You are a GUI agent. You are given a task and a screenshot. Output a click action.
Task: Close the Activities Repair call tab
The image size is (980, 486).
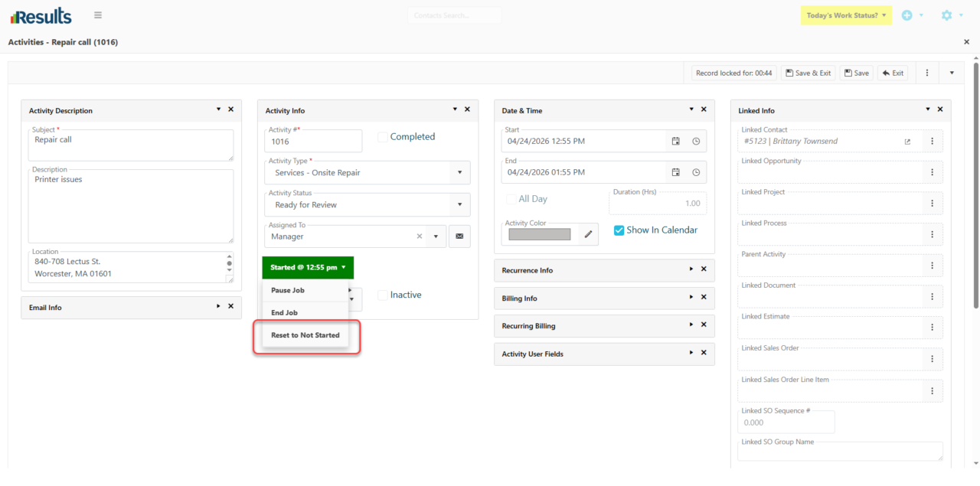966,42
